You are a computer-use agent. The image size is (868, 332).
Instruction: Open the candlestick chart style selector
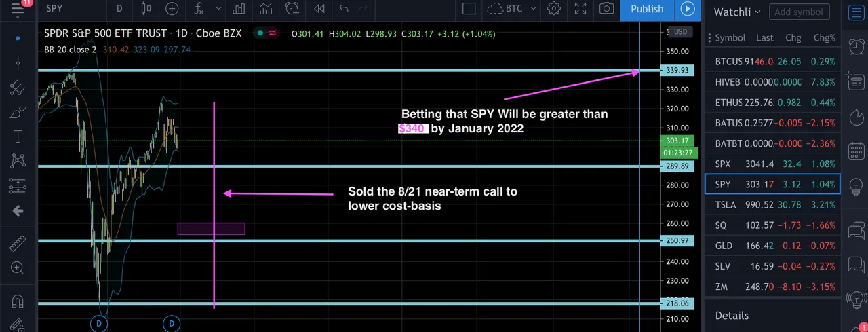point(146,9)
